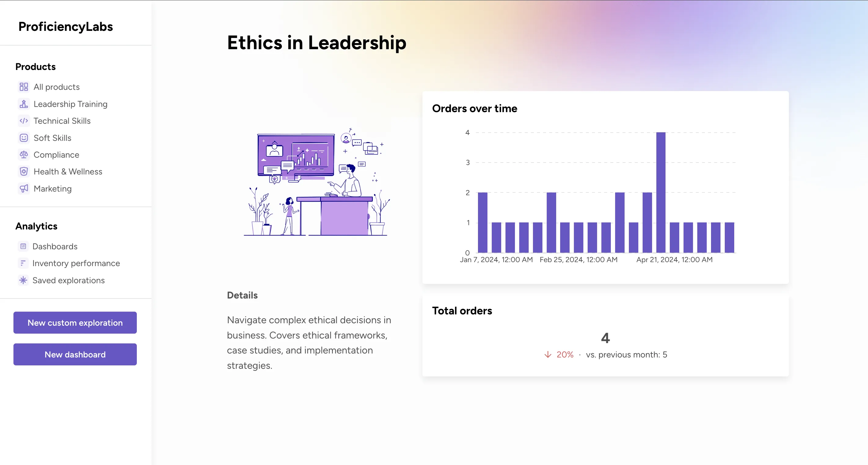Click the New custom exploration button
Viewport: 868px width, 465px height.
pyautogui.click(x=75, y=322)
